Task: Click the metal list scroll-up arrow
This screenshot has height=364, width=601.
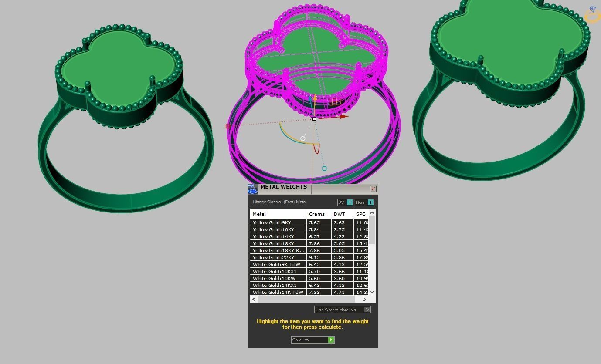Action: click(x=372, y=212)
